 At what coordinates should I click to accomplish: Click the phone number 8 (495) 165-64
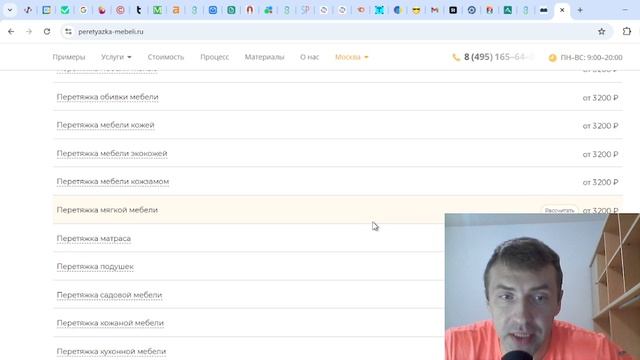[498, 57]
